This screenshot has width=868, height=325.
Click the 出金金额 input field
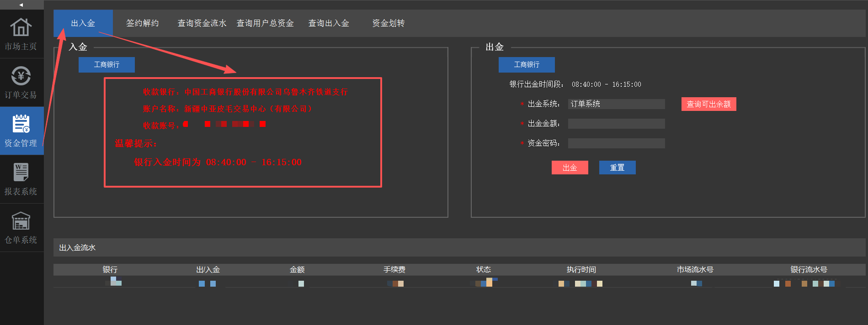coord(617,124)
